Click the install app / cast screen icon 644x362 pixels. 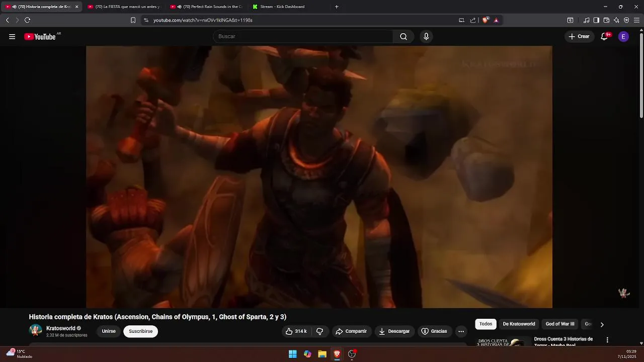pyautogui.click(x=461, y=20)
